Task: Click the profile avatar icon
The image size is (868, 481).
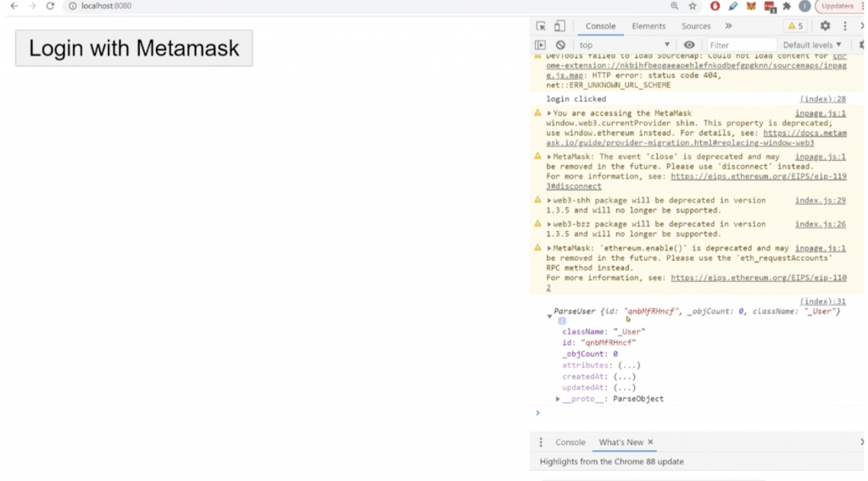Action: [805, 6]
